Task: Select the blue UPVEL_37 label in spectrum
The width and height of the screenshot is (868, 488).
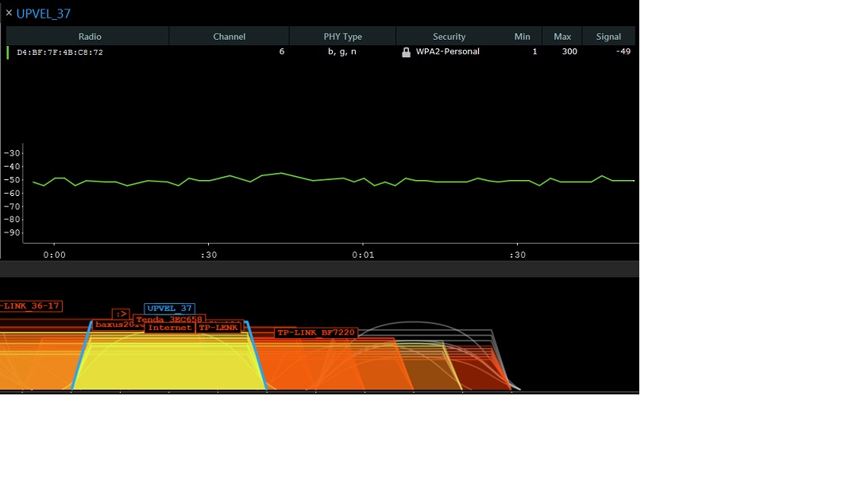Action: (x=169, y=309)
